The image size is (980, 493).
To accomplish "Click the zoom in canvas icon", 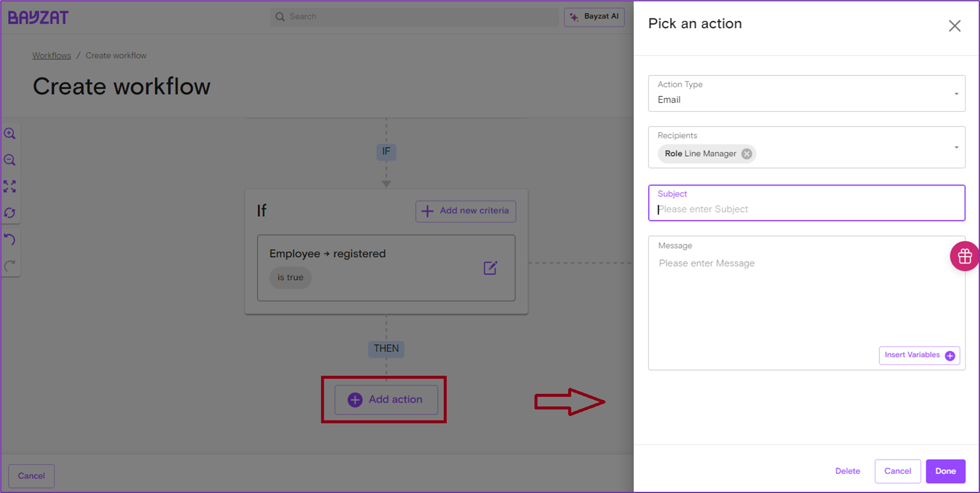I will click(10, 134).
